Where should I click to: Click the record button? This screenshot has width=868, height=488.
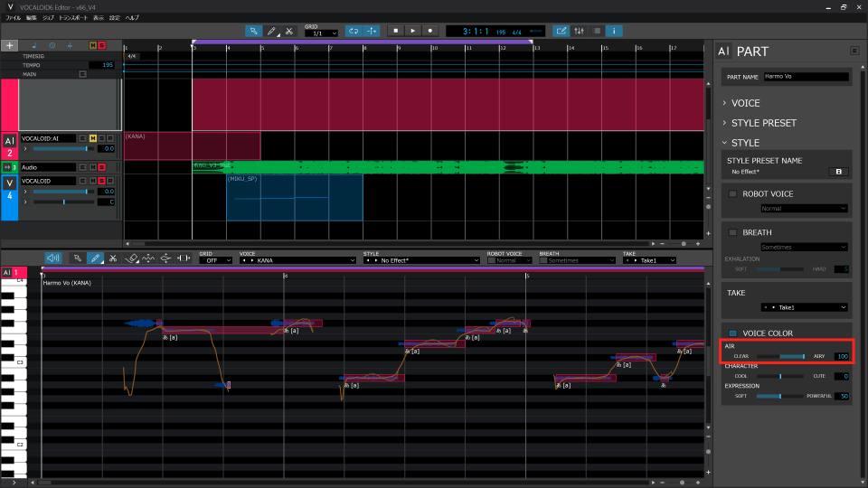point(430,31)
